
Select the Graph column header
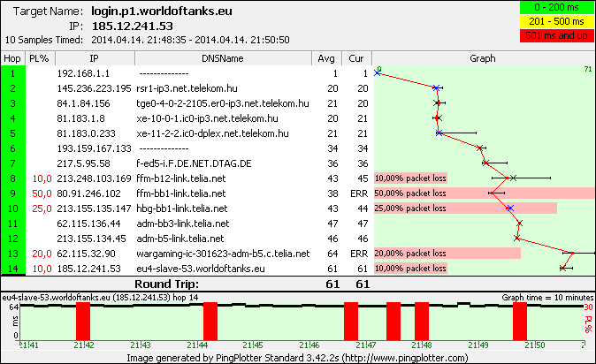[482, 57]
